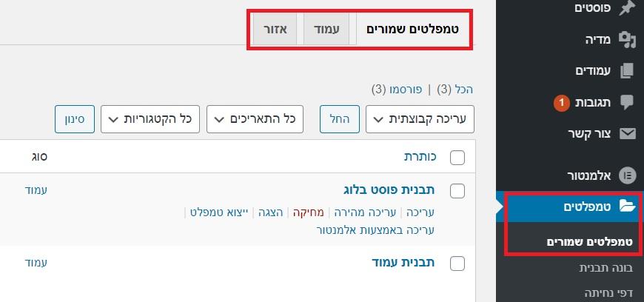Switch to the אזור tab
This screenshot has width=644, height=302.
[x=275, y=29]
